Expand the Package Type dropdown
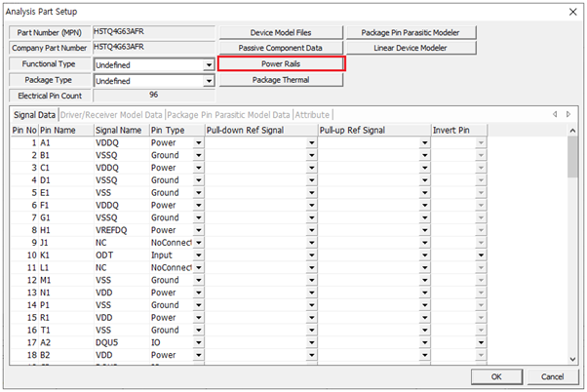This screenshot has width=587, height=392. 209,80
